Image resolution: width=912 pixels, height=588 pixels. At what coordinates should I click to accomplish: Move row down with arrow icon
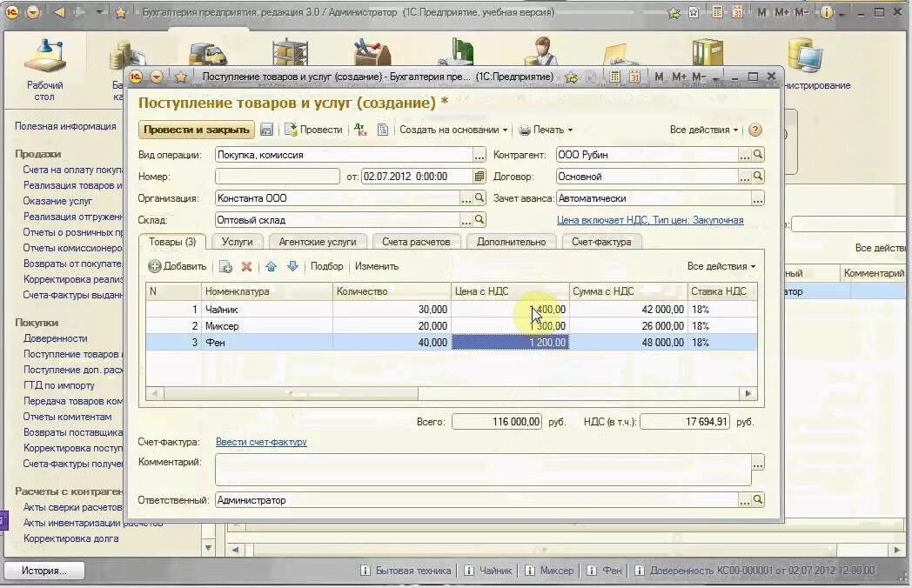tap(292, 266)
